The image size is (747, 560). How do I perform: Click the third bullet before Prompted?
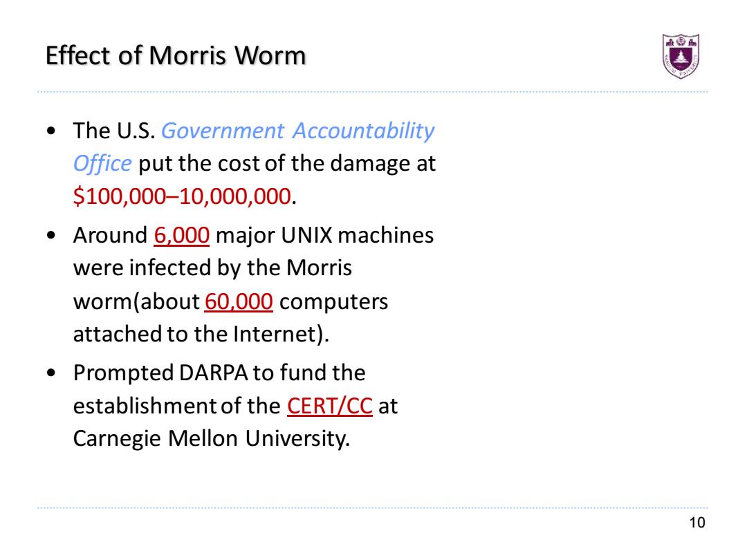tap(51, 373)
